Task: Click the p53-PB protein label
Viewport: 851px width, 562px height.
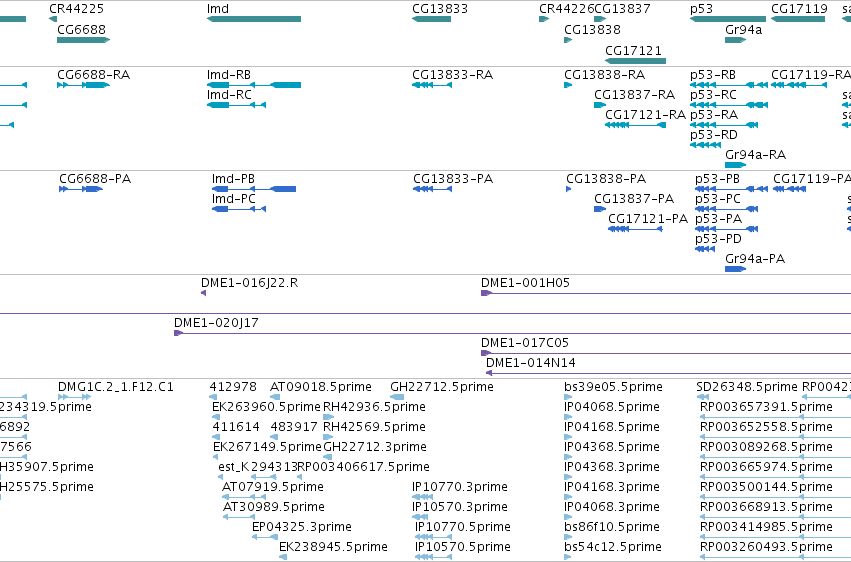Action: (x=717, y=178)
